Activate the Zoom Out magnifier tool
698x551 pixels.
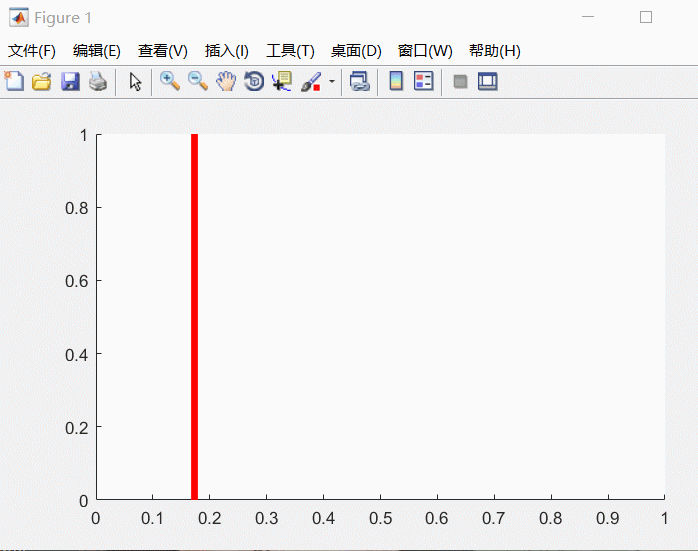coord(198,81)
